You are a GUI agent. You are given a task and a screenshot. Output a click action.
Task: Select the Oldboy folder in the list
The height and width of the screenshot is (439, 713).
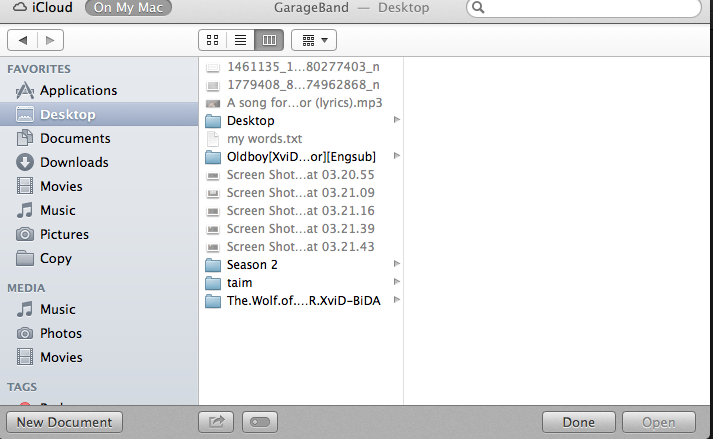(301, 157)
